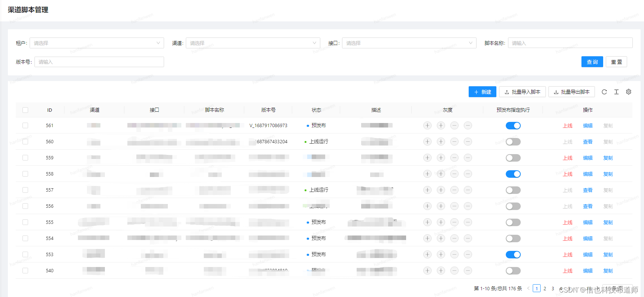
Task: Click the 状态 column header
Action: [316, 110]
